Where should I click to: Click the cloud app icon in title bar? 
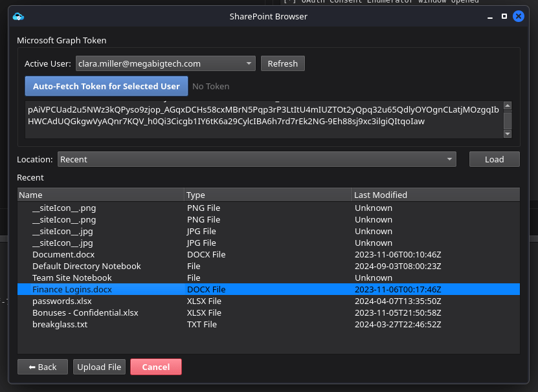[18, 16]
